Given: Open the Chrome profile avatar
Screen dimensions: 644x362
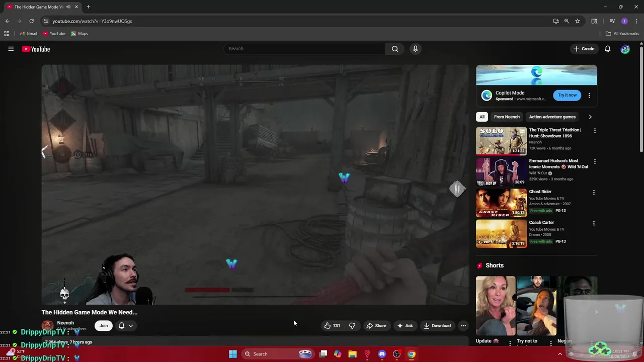Looking at the screenshot, I should coord(624,21).
